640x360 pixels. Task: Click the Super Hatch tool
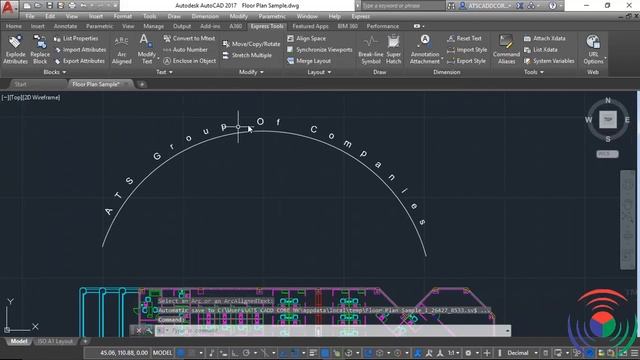point(393,50)
